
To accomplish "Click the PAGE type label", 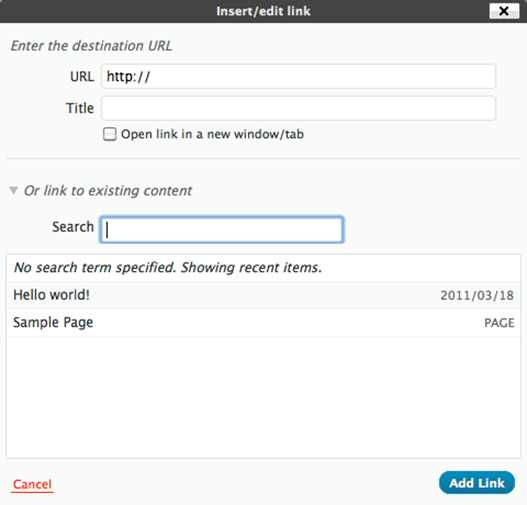I will pyautogui.click(x=499, y=323).
